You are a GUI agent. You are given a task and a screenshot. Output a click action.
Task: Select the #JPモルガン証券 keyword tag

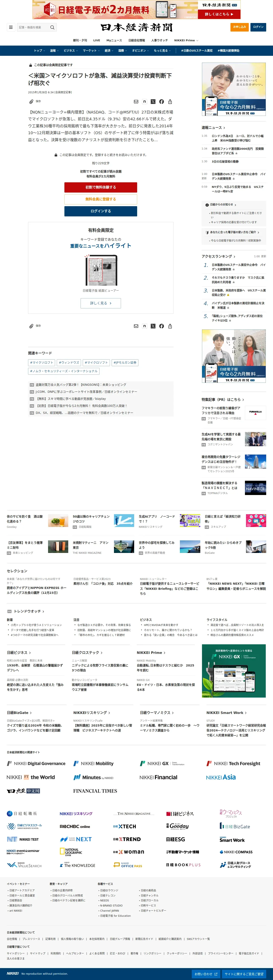click(125, 363)
